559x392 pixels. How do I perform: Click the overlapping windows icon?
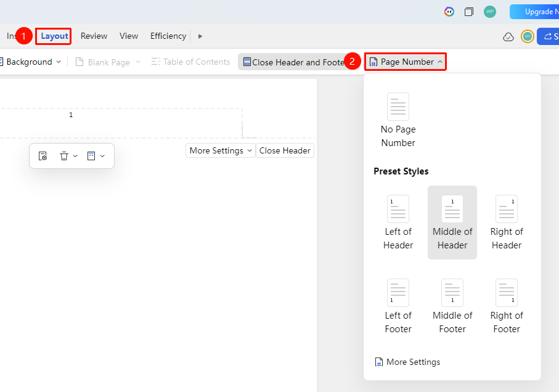point(469,12)
